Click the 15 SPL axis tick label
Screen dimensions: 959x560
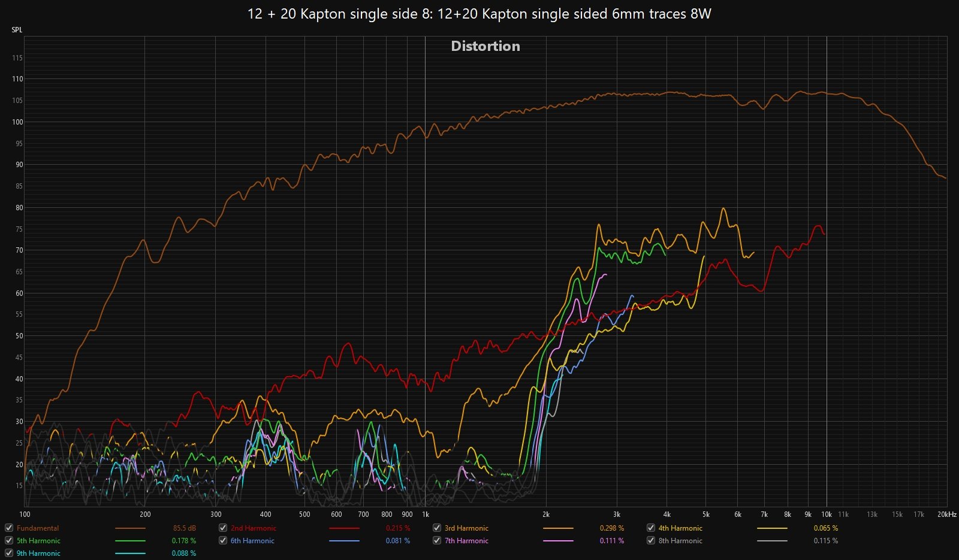(x=19, y=486)
